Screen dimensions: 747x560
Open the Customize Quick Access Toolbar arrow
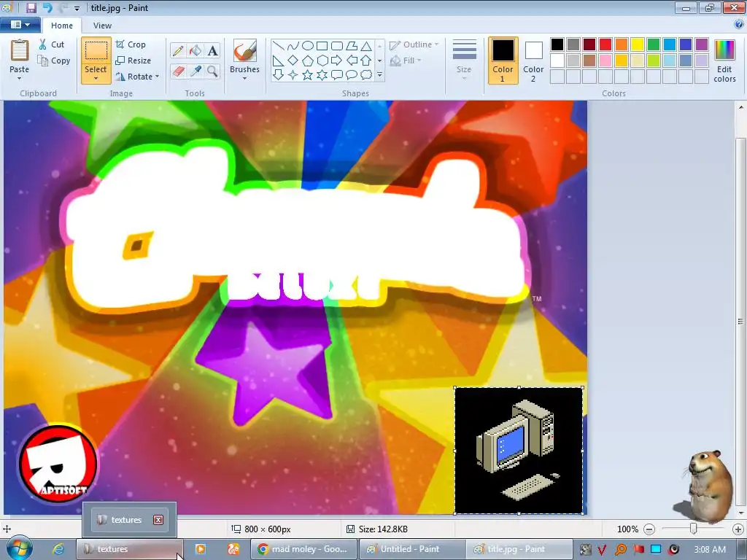click(x=77, y=8)
